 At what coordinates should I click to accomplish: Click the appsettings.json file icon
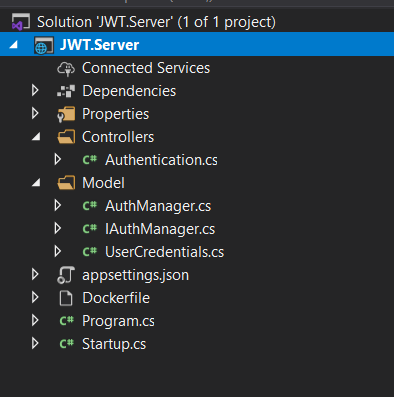66,275
